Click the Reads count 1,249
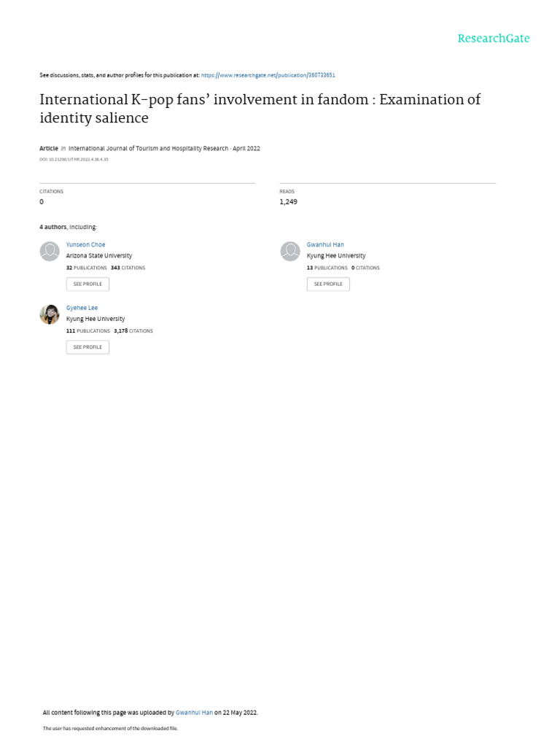 point(288,201)
